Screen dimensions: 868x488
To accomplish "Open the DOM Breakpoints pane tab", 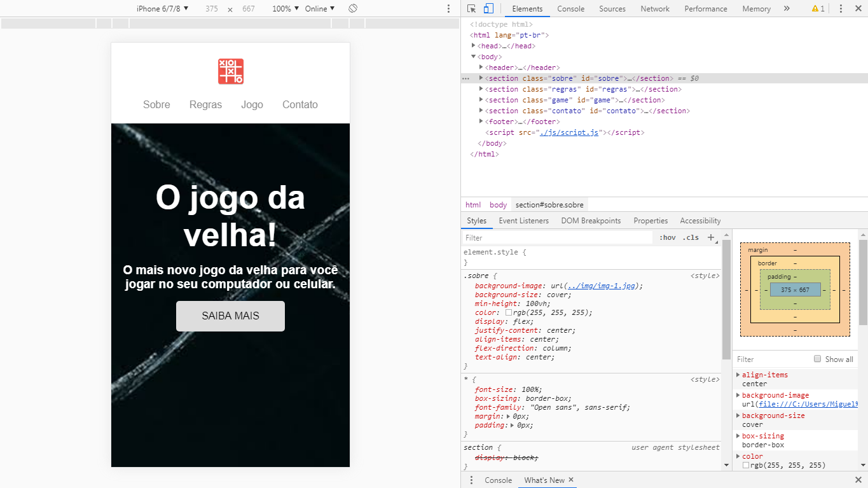I will [591, 221].
